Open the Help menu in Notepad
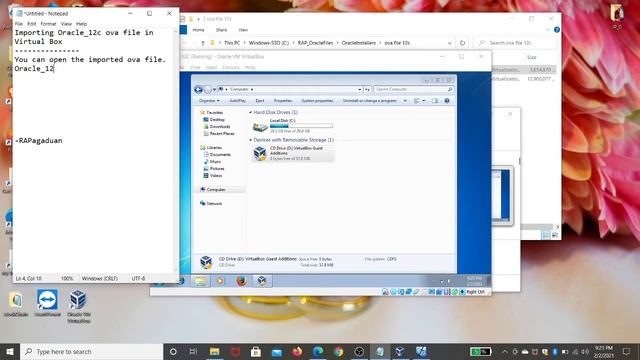The height and width of the screenshot is (360, 640). click(82, 24)
